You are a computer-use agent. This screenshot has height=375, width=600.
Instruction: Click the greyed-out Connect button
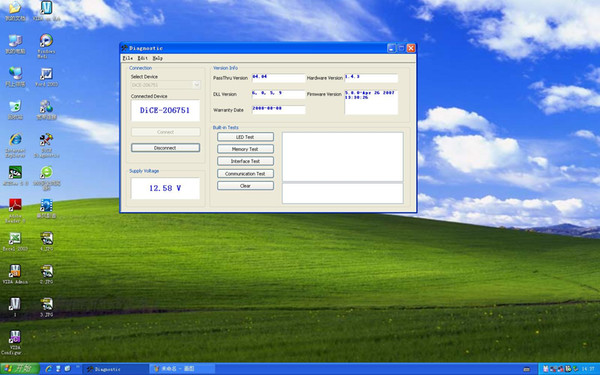[x=165, y=132]
